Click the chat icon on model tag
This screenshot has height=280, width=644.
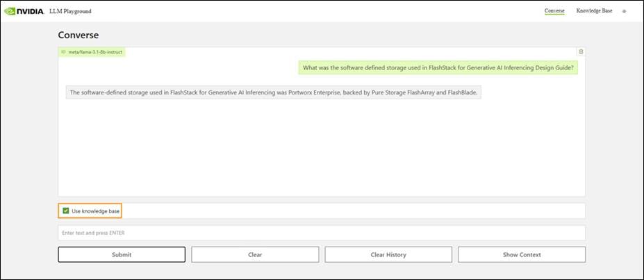(x=63, y=52)
